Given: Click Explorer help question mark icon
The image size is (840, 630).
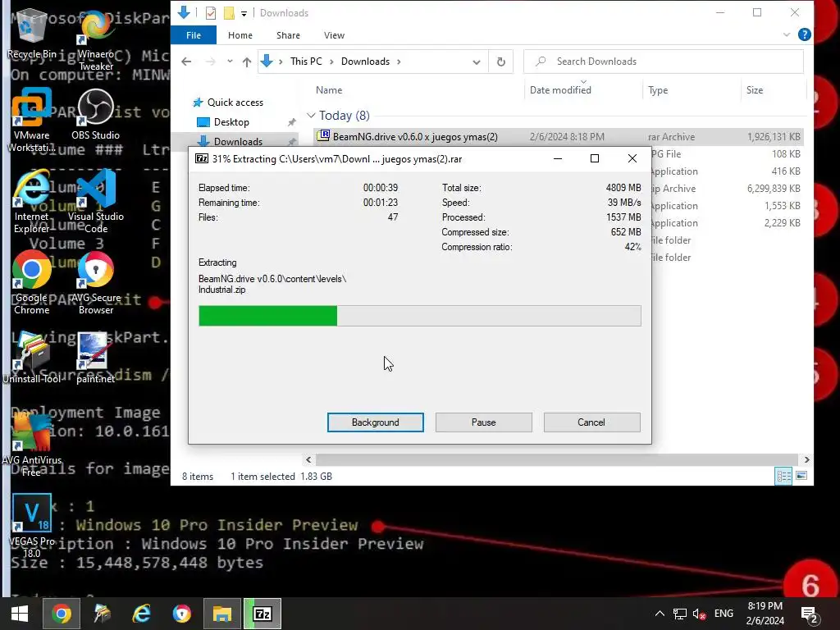Looking at the screenshot, I should (804, 34).
